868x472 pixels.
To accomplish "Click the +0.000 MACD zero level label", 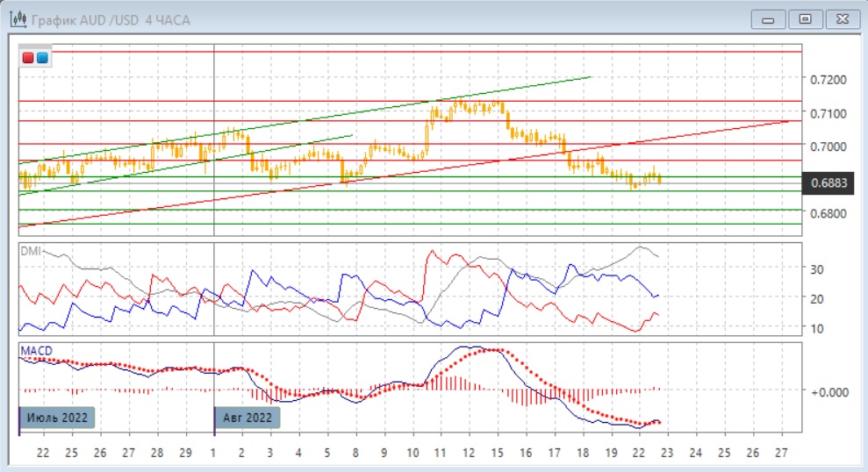I will [x=829, y=391].
